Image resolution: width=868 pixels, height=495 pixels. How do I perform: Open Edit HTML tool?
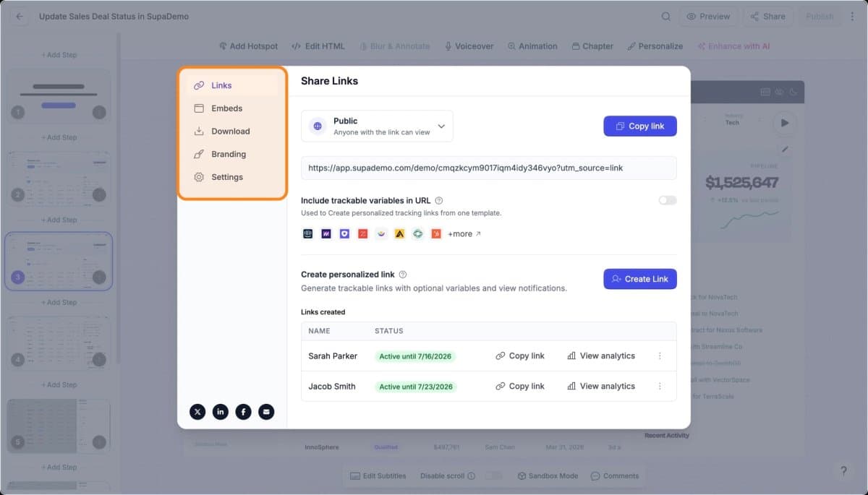coord(318,46)
